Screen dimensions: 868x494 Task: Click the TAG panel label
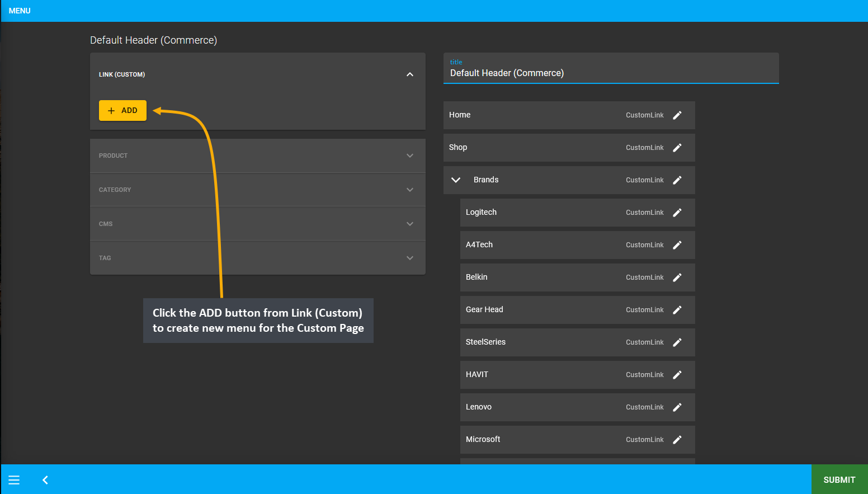(x=105, y=258)
